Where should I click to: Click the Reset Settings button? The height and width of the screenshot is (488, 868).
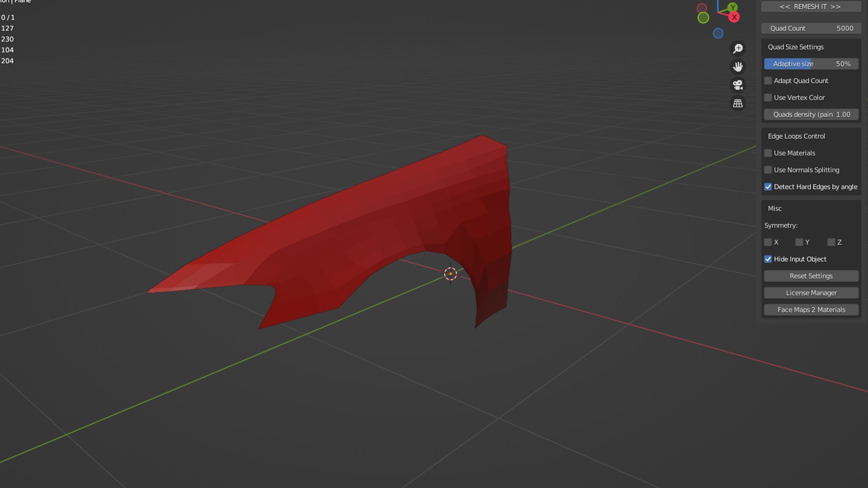(x=811, y=276)
